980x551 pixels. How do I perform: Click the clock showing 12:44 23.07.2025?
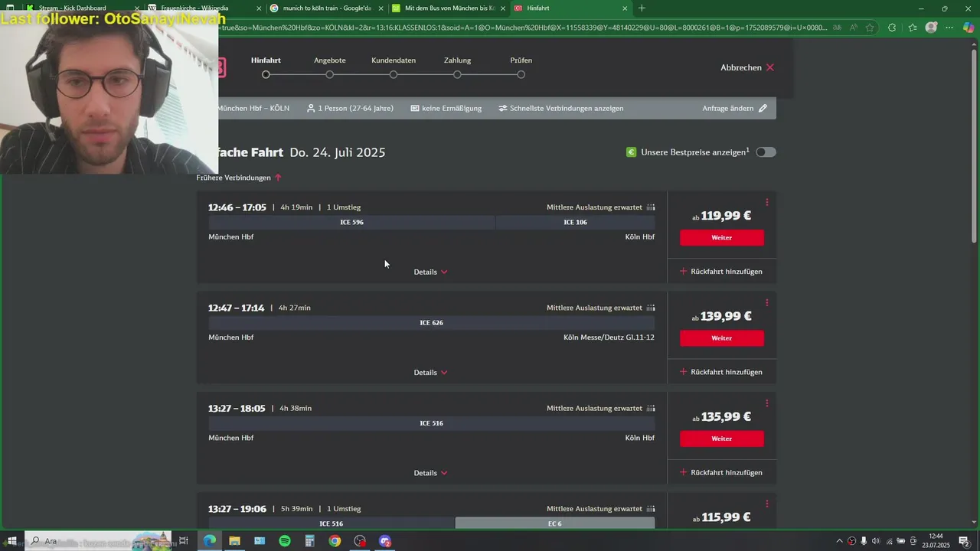[936, 541]
